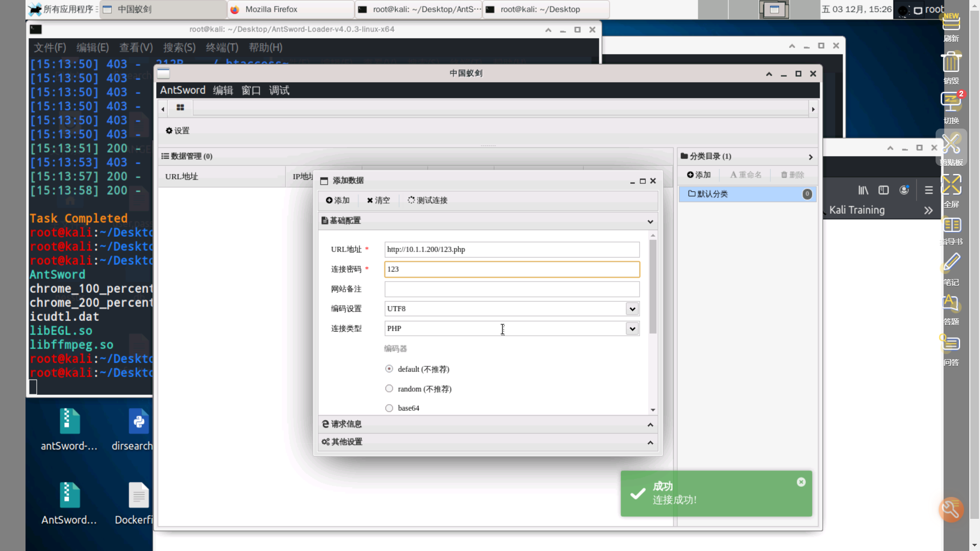Select the base64 encoder radio
The height and width of the screenshot is (551, 980).
click(389, 408)
